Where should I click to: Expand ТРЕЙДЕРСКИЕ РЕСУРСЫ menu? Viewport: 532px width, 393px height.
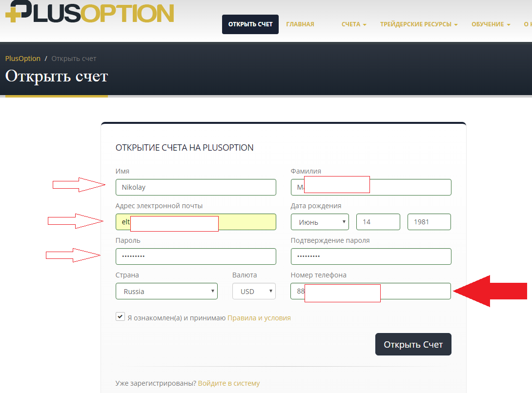click(419, 24)
